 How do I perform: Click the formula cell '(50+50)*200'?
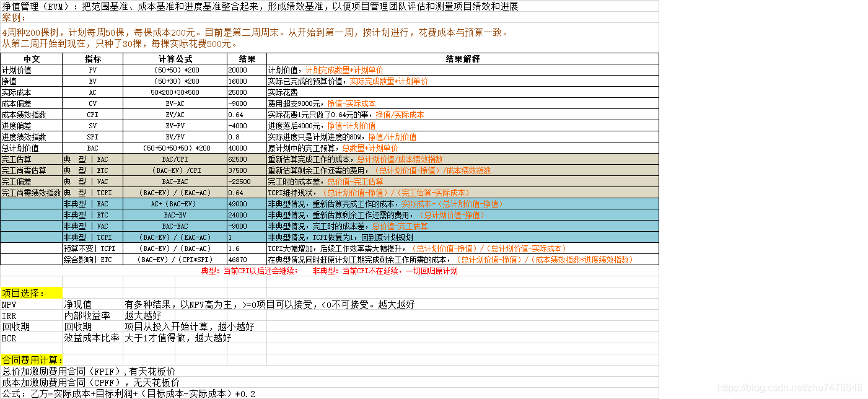coord(175,70)
